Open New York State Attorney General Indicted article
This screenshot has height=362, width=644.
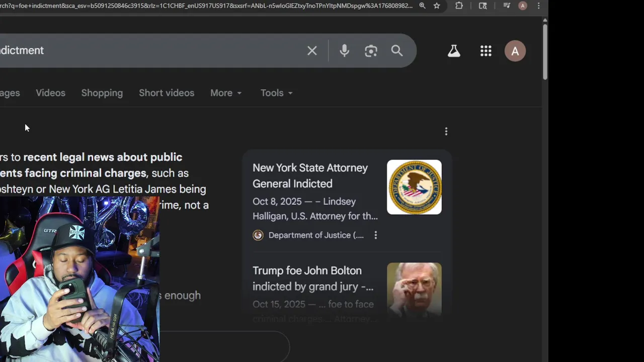coord(310,175)
